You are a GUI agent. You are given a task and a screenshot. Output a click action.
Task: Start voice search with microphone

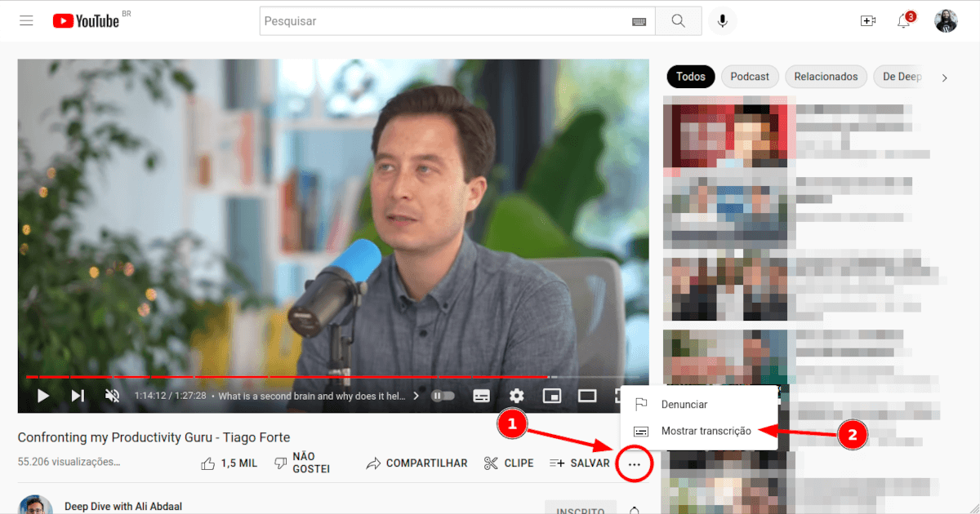(x=722, y=21)
